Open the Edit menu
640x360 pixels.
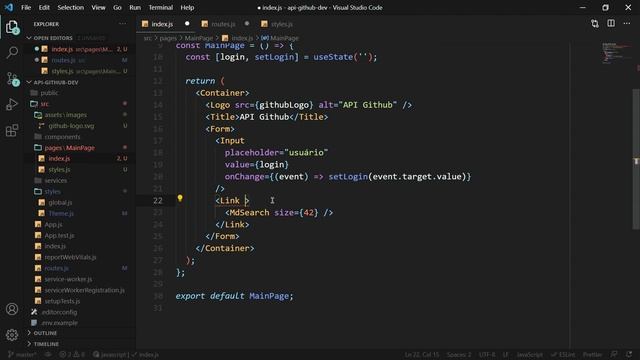[x=44, y=7]
